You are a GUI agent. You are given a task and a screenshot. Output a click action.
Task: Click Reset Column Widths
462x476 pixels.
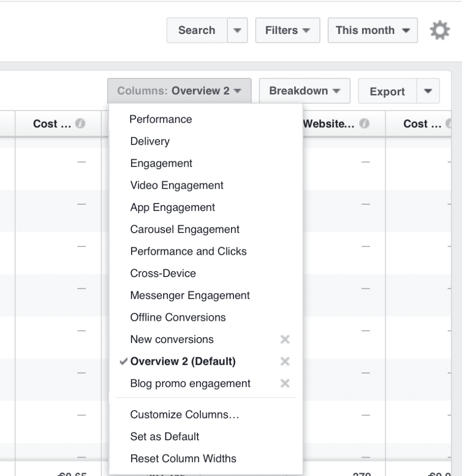tap(183, 458)
